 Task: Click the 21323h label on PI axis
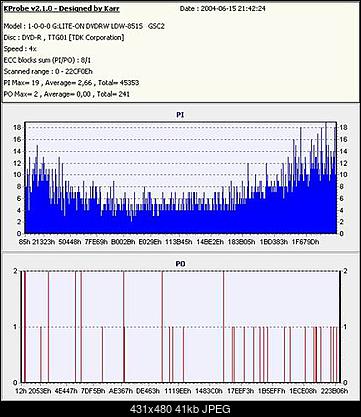pos(44,242)
